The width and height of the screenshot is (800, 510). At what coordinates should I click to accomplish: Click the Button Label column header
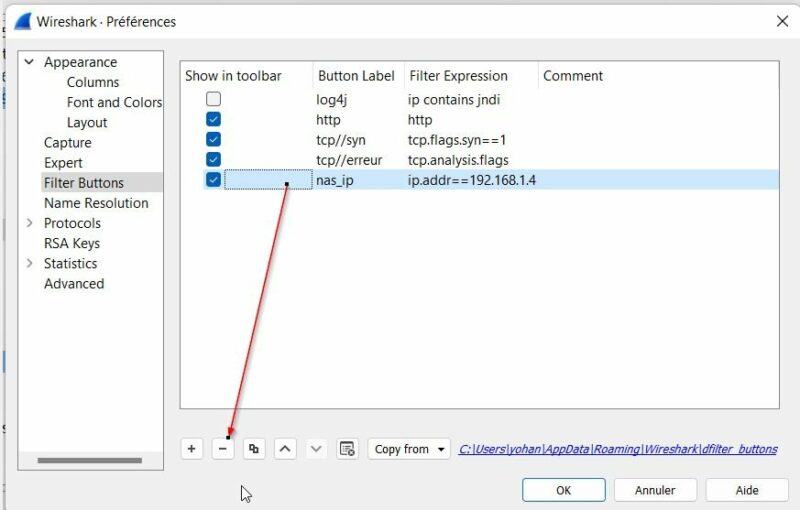(358, 76)
